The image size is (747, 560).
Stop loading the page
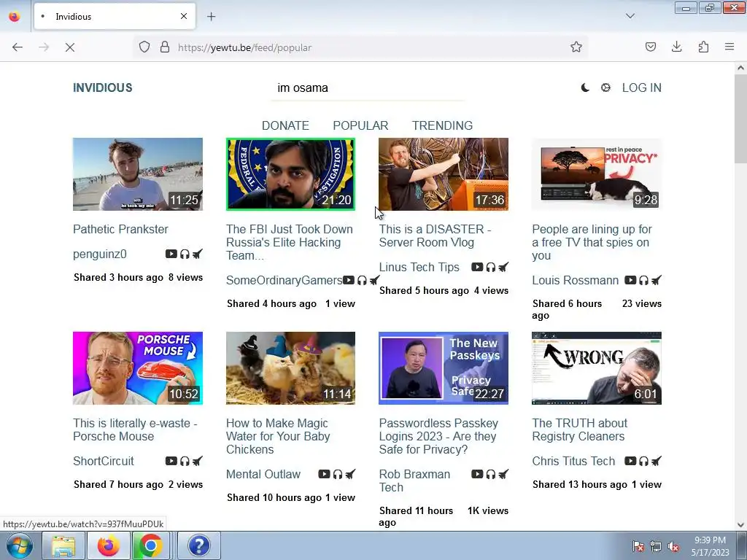coord(70,47)
